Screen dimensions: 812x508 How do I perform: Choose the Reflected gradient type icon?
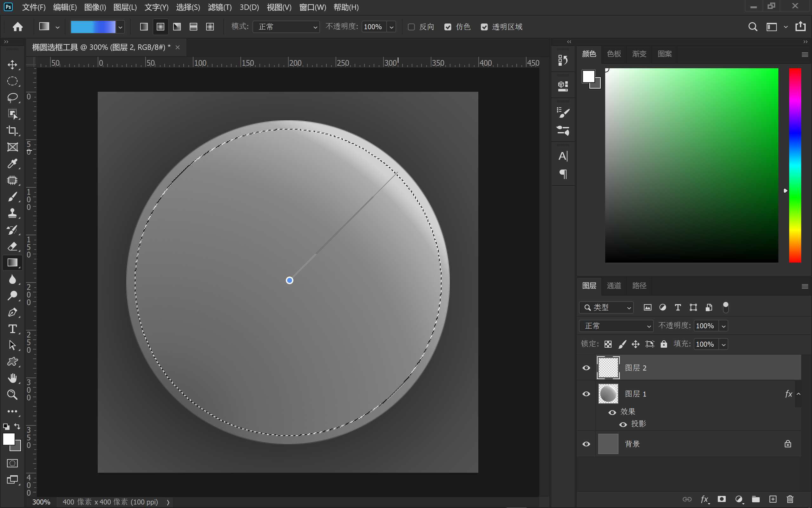[193, 27]
